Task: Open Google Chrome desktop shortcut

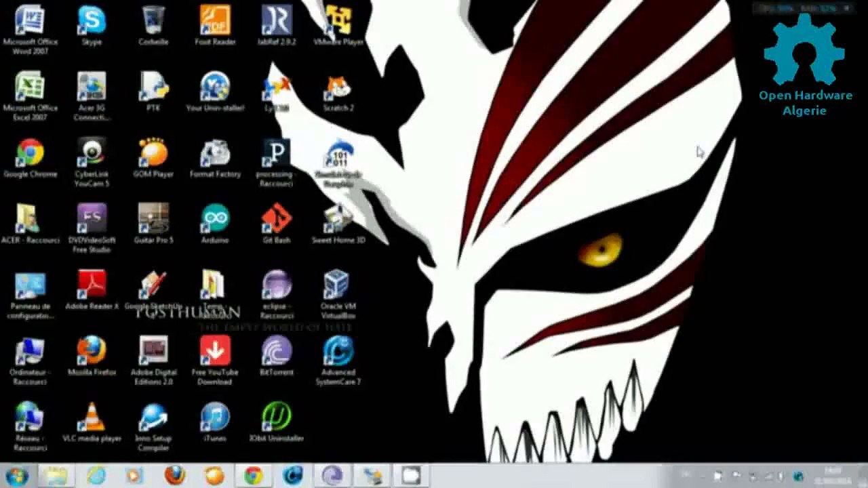Action: tap(30, 158)
